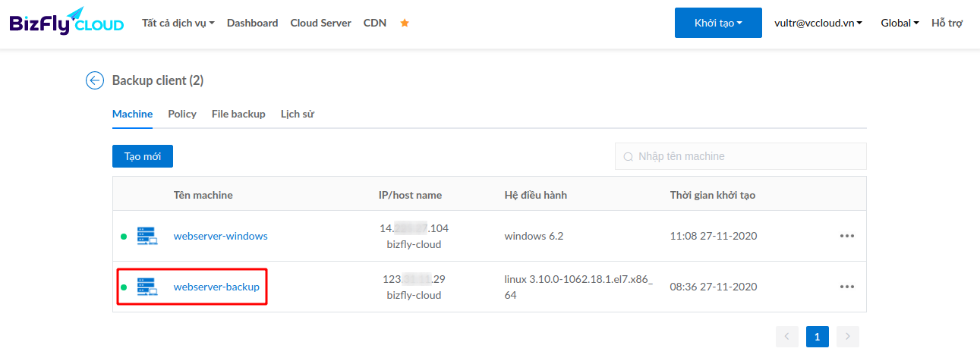The height and width of the screenshot is (364, 980).
Task: Click the BizFly Cloud logo
Action: [67, 21]
